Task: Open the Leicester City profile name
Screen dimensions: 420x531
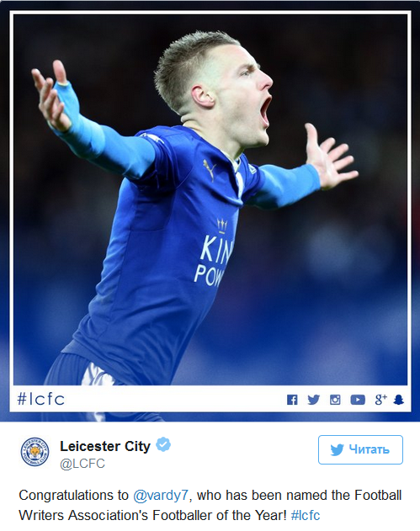Action: click(x=105, y=446)
